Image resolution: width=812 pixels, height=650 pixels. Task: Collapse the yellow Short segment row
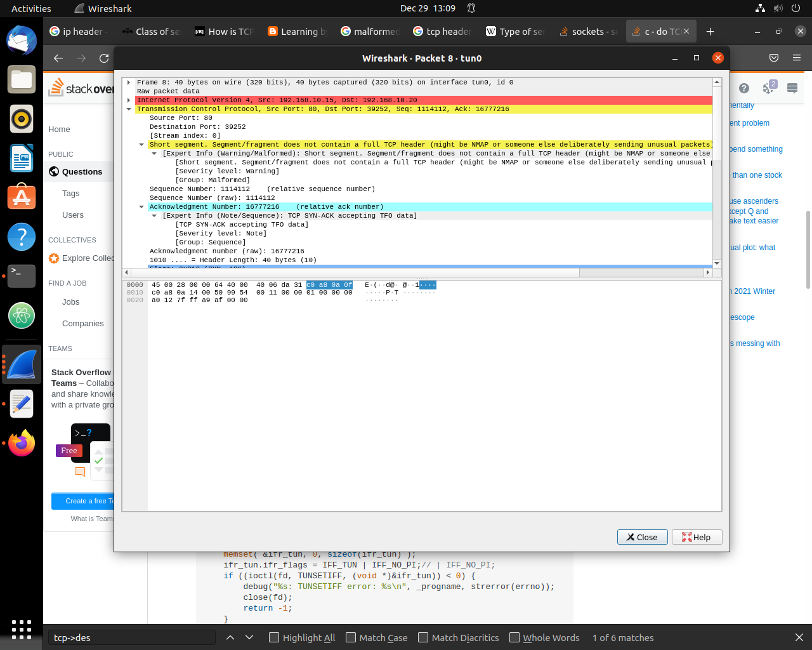(141, 145)
